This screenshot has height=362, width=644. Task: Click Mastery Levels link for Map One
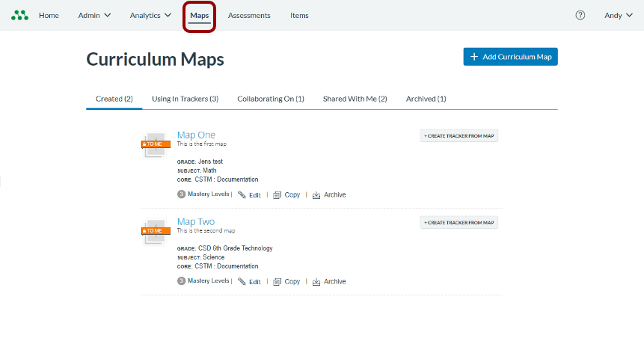[208, 194]
